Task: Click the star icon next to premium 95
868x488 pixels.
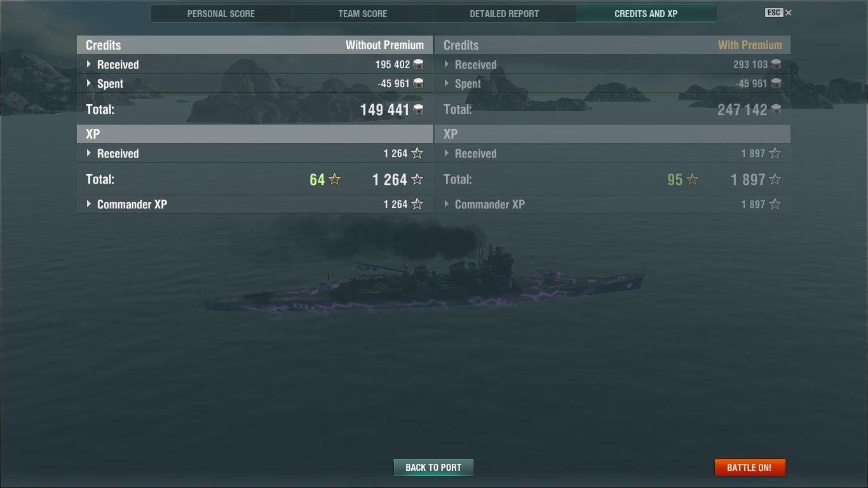Action: [x=693, y=180]
